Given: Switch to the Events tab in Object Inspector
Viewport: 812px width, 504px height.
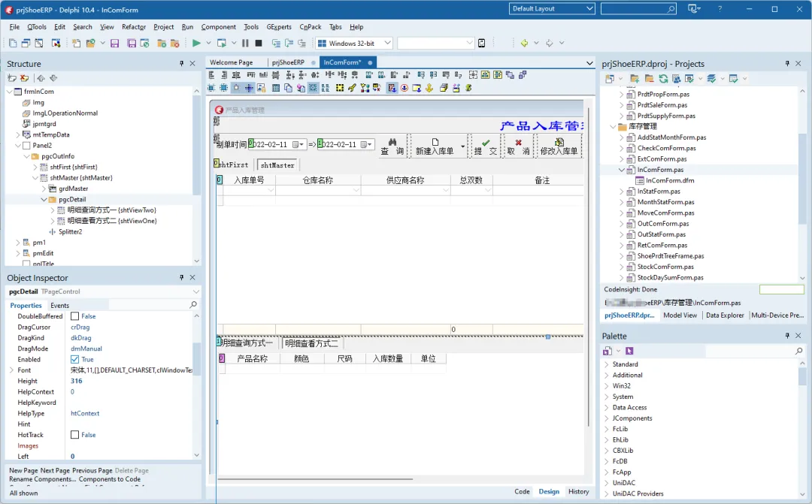Looking at the screenshot, I should click(59, 305).
